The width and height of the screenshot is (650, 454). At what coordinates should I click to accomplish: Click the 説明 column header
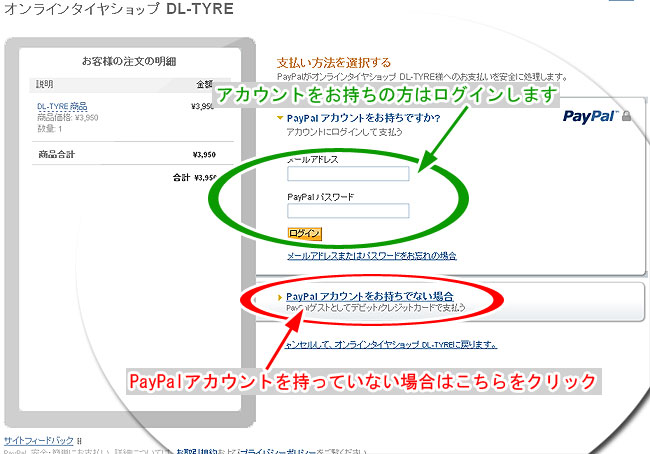click(44, 84)
